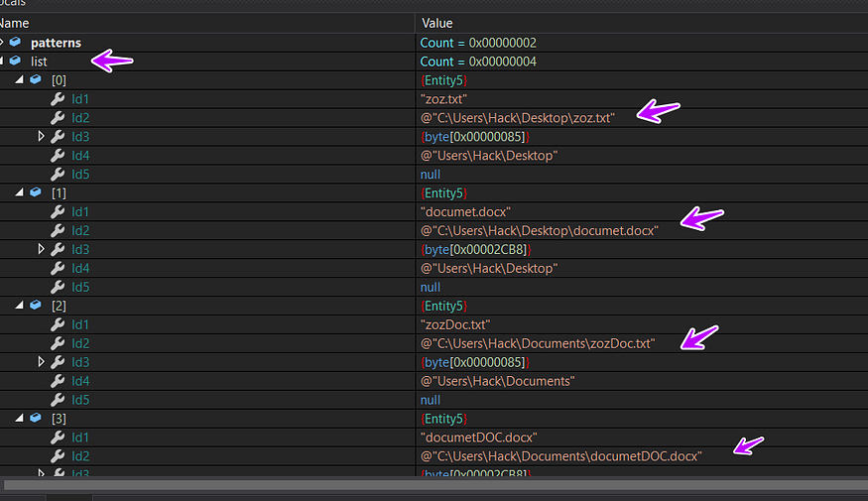Viewport: 868px width, 501px height.
Task: Click path value C:\Users\Hack\Desktop\zoz.txt
Action: click(x=518, y=118)
